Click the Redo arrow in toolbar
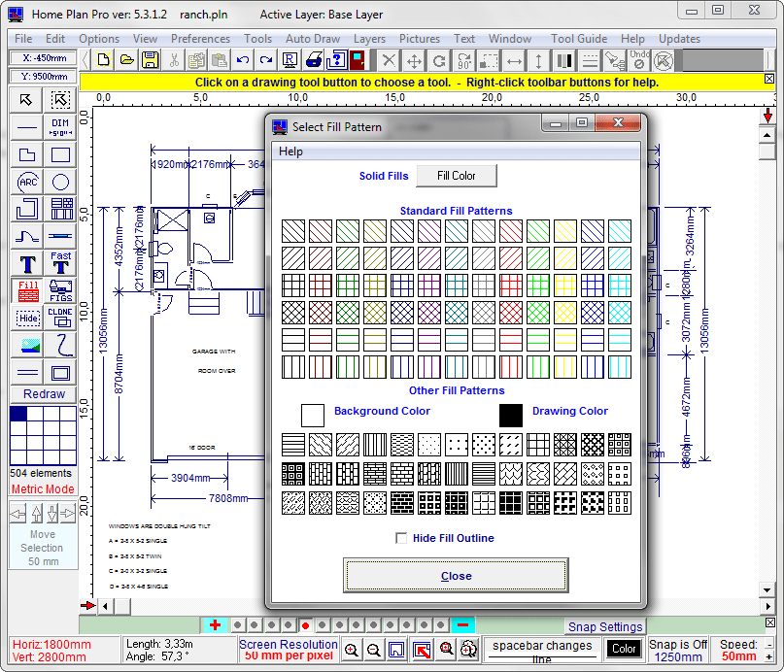This screenshot has height=672, width=784. tap(266, 60)
